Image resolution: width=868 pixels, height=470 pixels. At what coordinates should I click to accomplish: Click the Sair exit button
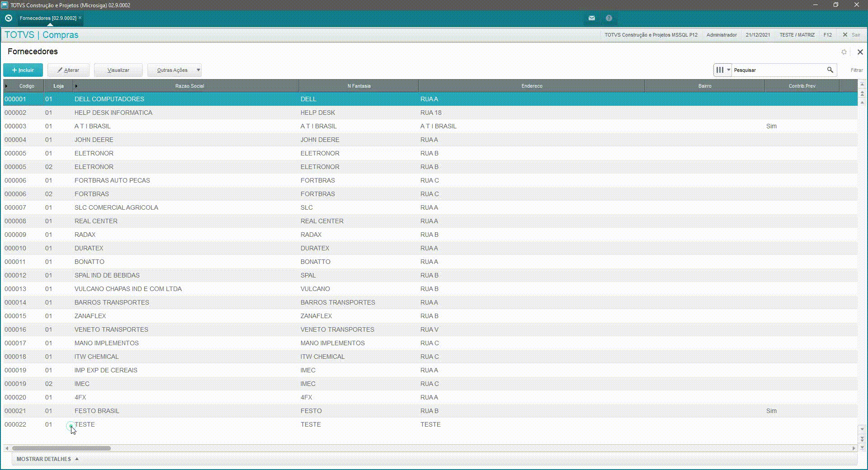[x=852, y=35]
